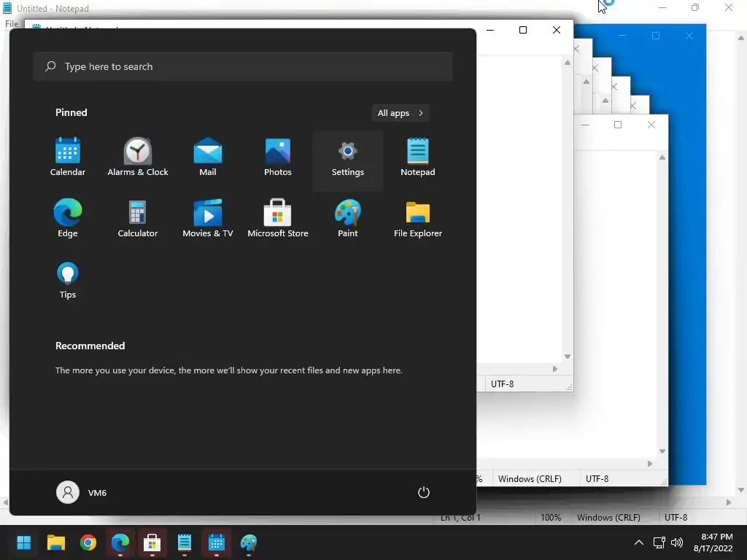Open File Explorer from pinned apps
Image resolution: width=747 pixels, height=560 pixels.
[418, 218]
